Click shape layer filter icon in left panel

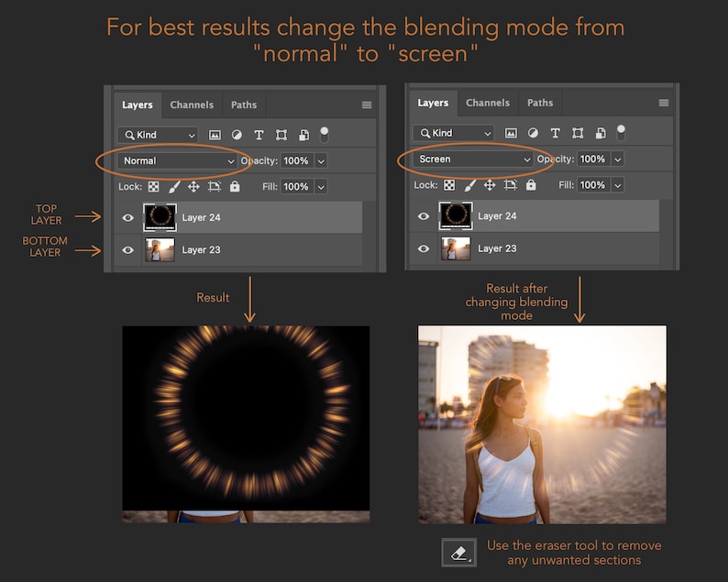(281, 135)
